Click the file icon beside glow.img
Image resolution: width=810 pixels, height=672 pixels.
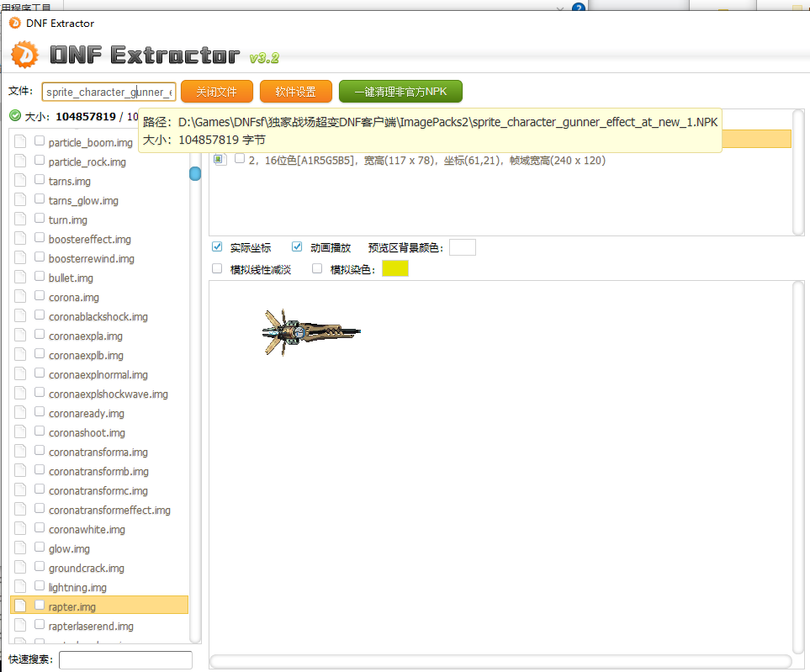[20, 548]
